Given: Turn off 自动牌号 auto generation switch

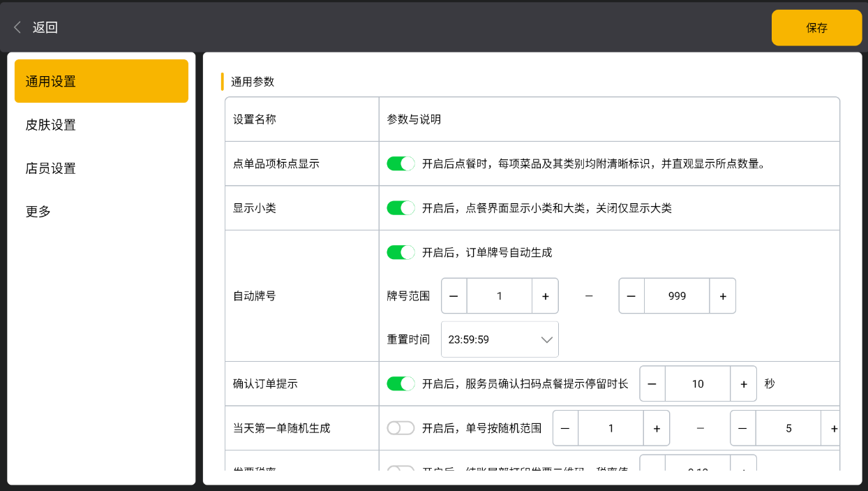Looking at the screenshot, I should tap(401, 252).
